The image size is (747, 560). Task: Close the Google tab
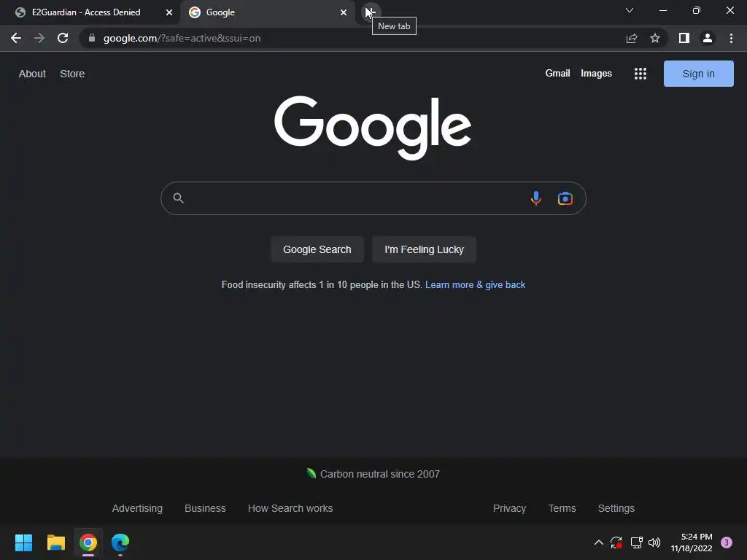point(344,12)
